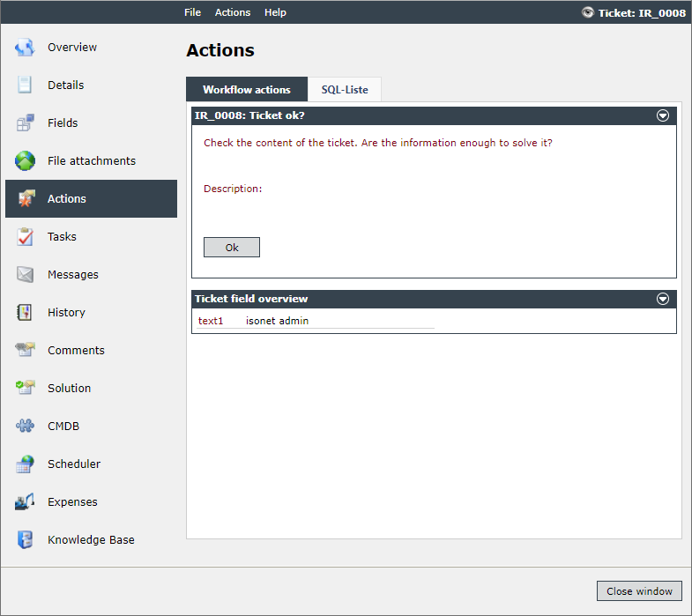Open the Scheduler calendar icon
692x616 pixels.
point(25,464)
